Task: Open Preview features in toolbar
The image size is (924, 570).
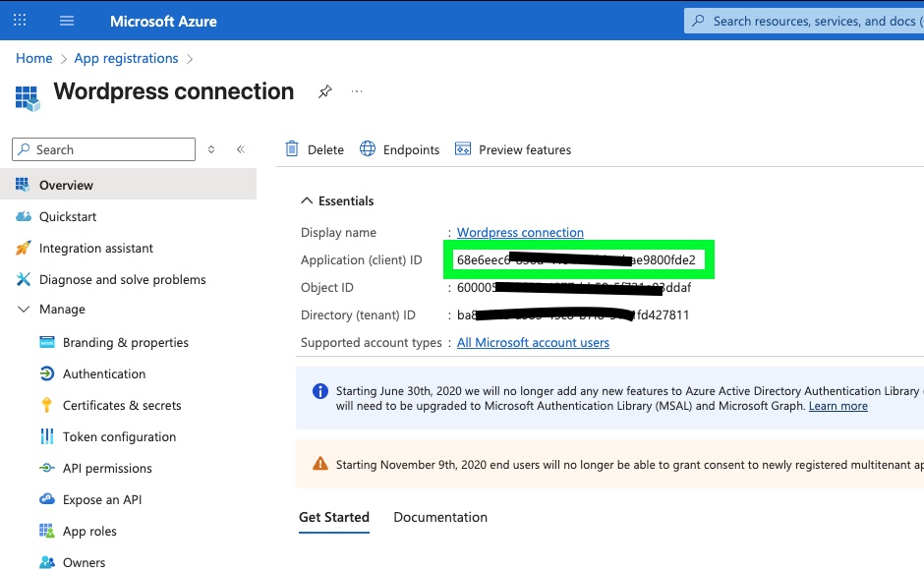Action: coord(513,149)
